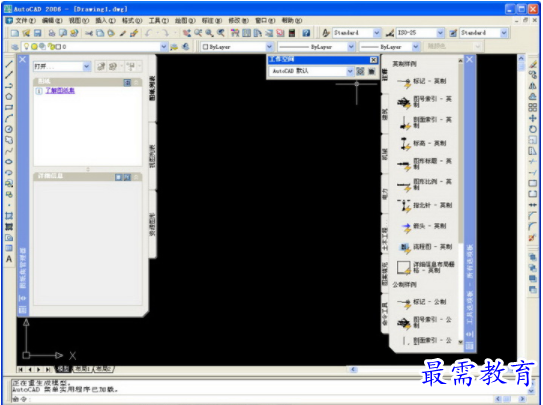Click the Save icon in standard toolbar

(x=37, y=33)
